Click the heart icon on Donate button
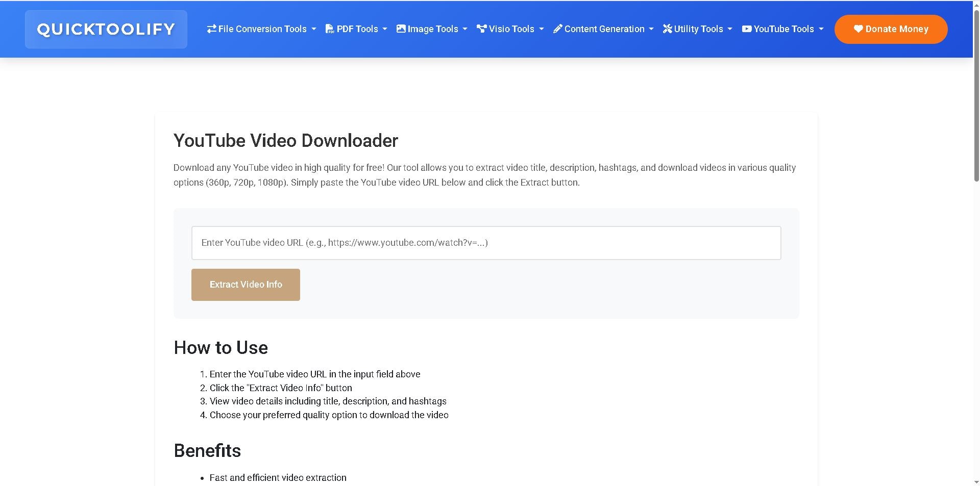 click(x=859, y=29)
